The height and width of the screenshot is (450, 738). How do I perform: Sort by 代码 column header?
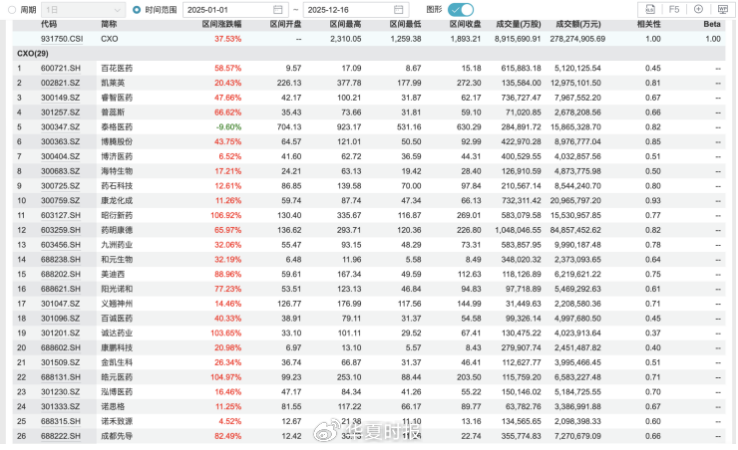coord(49,24)
